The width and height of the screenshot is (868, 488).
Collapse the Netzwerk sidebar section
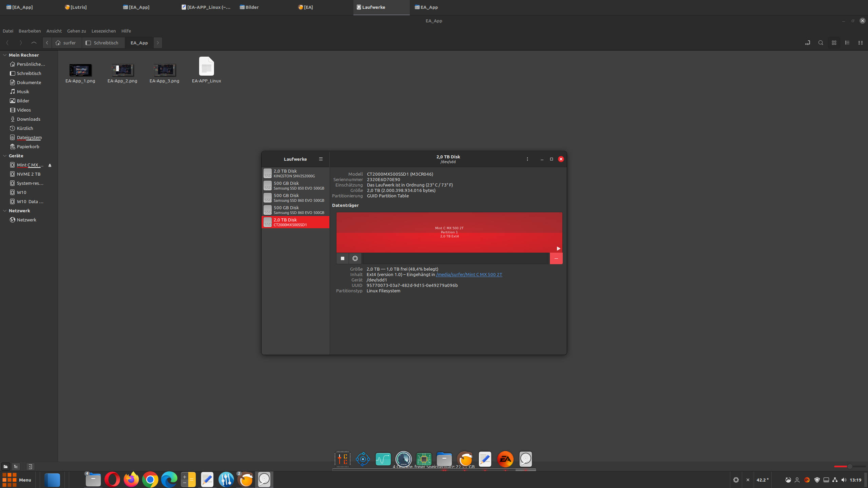click(x=5, y=211)
